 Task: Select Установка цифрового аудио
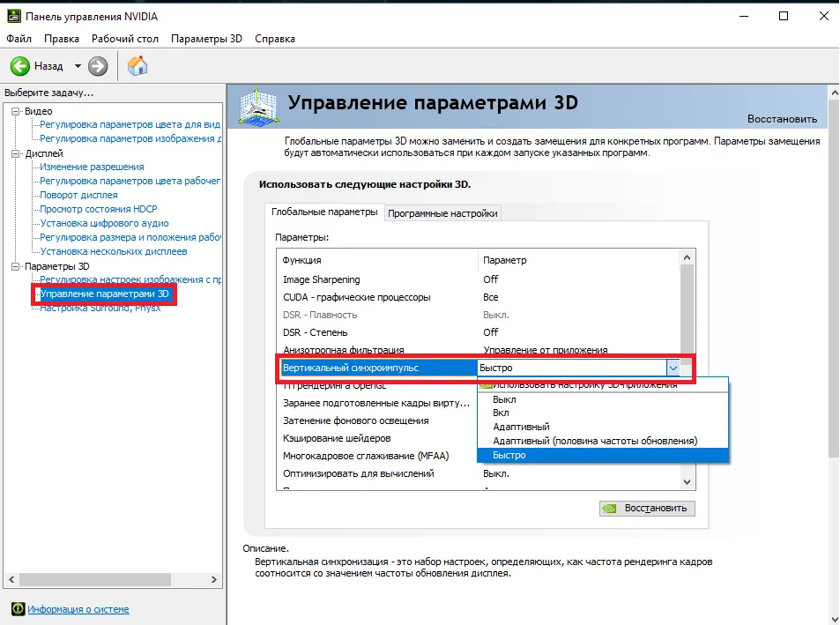click(105, 223)
